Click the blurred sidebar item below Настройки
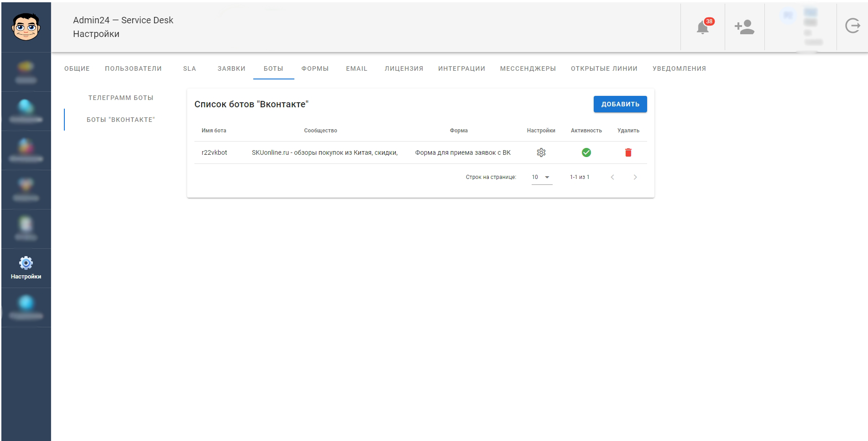This screenshot has height=441, width=868. [26, 307]
